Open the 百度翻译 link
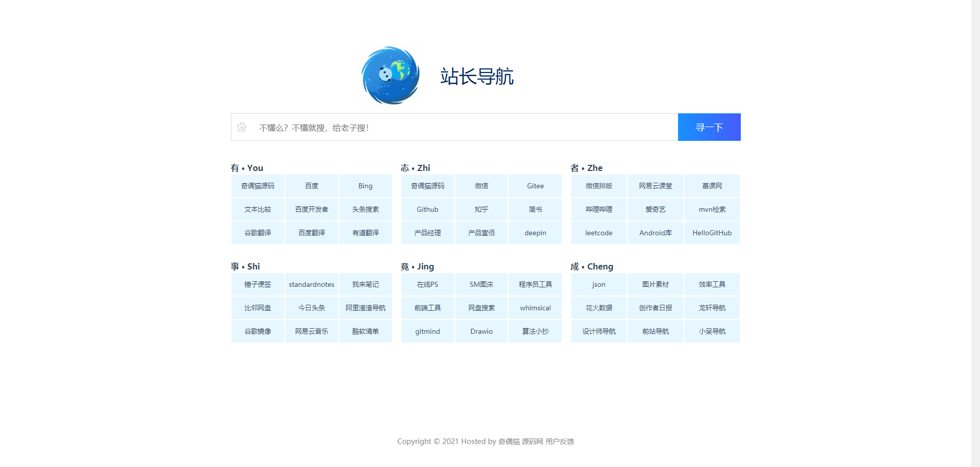 click(x=312, y=233)
